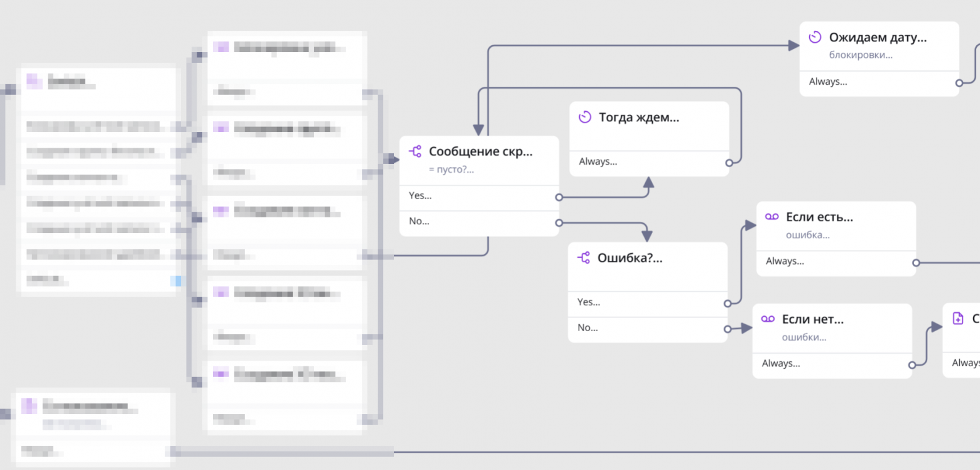The width and height of the screenshot is (980, 470).
Task: Grab the Yes output port circle of Сообщение скр
Action: click(x=559, y=197)
